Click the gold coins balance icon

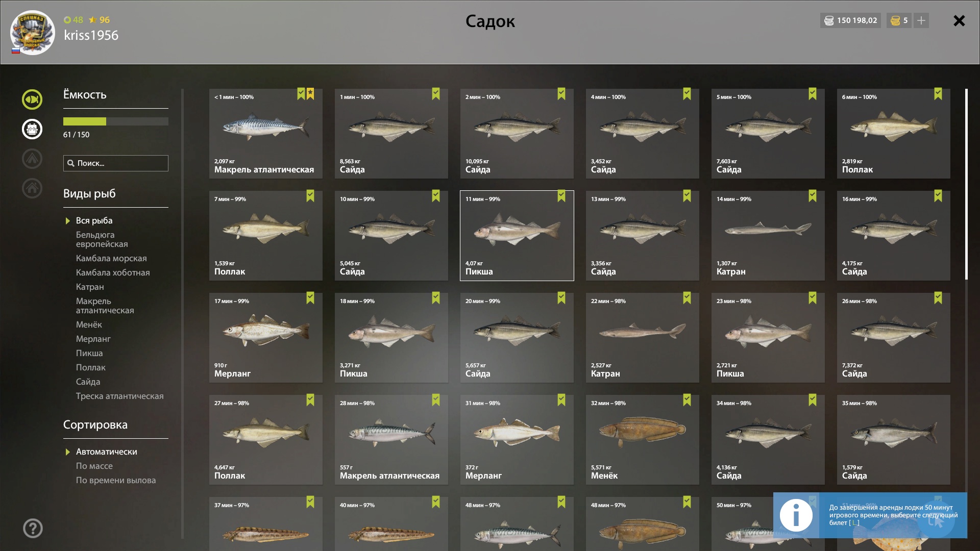(x=895, y=20)
